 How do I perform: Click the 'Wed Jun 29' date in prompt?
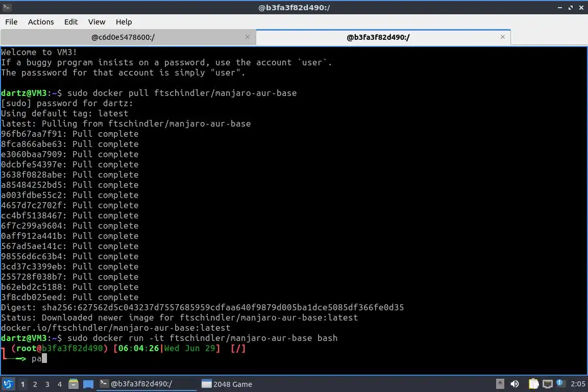[x=190, y=348]
